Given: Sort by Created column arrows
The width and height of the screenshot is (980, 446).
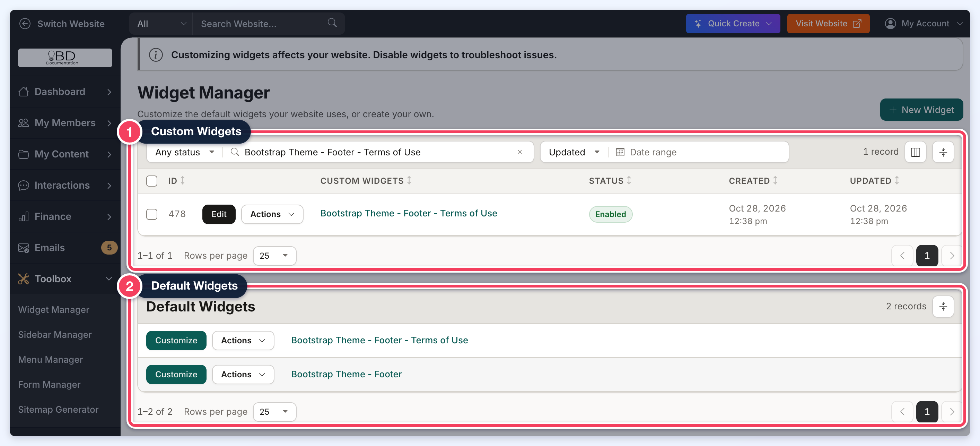Looking at the screenshot, I should point(775,181).
